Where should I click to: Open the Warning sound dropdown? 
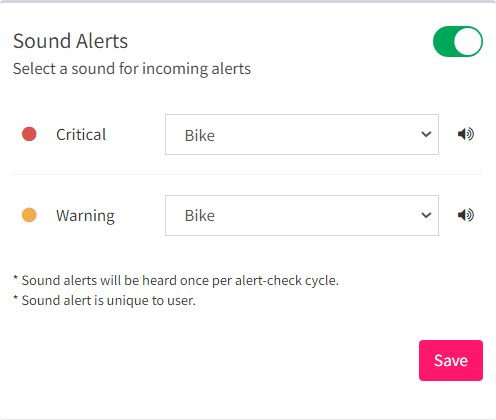tap(302, 215)
